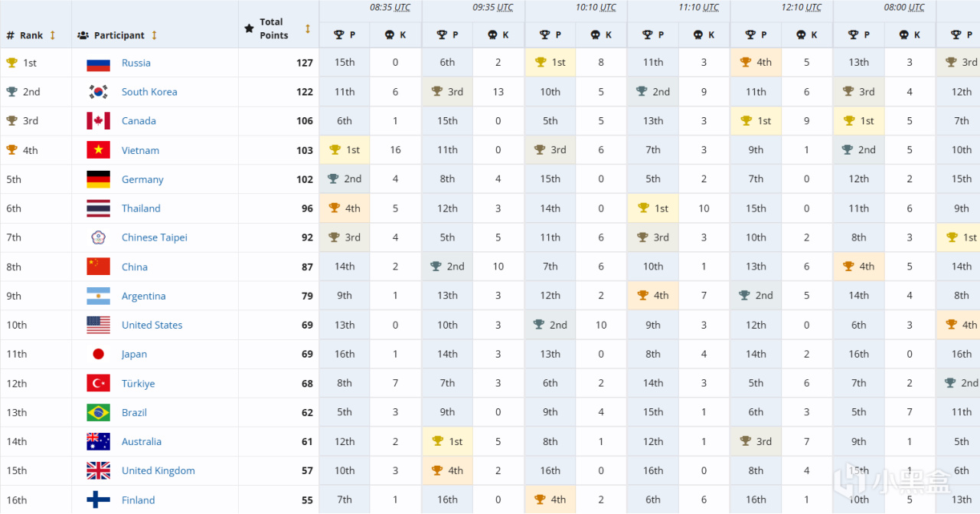This screenshot has width=980, height=514.
Task: Sort table by Rank column arrows
Action: pyautogui.click(x=53, y=35)
